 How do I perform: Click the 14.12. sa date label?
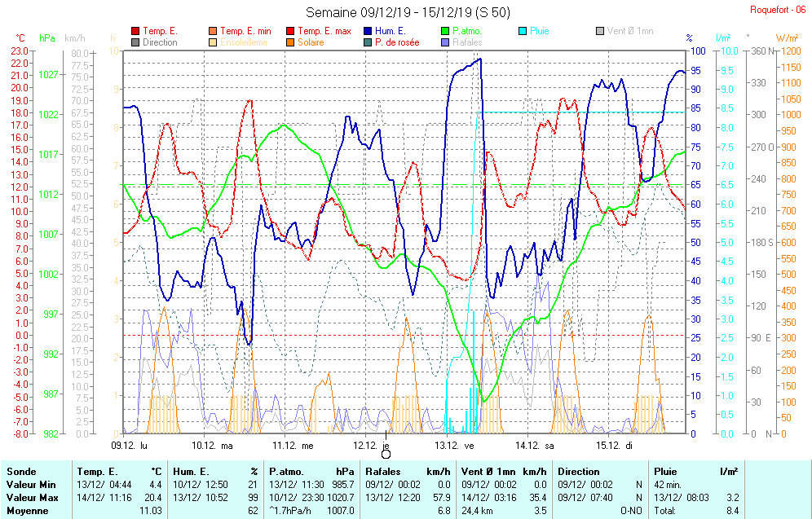[535, 446]
